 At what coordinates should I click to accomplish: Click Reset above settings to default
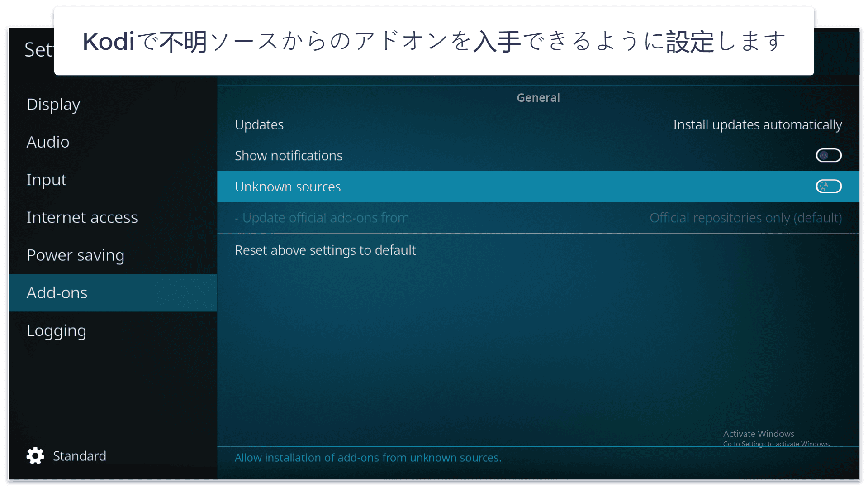click(x=538, y=250)
